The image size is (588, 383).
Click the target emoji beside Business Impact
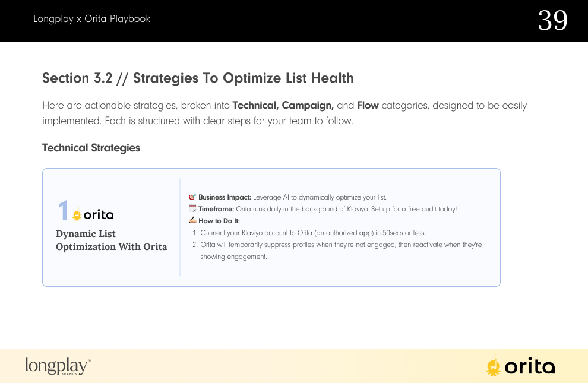point(192,197)
